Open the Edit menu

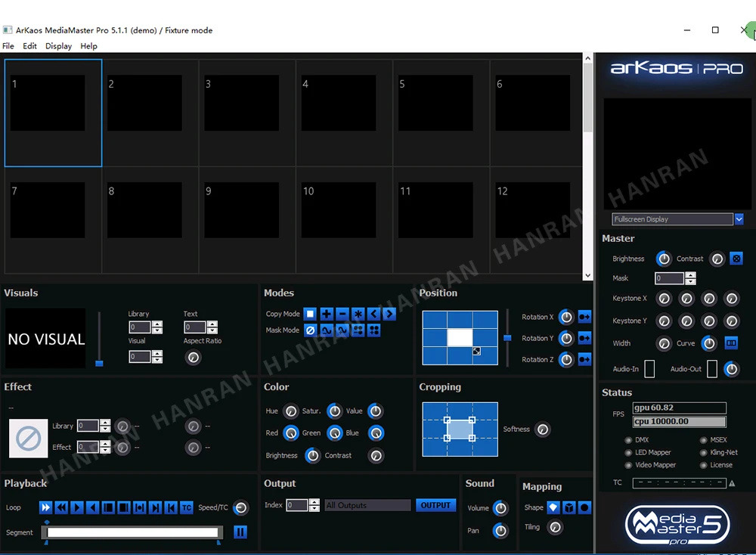[x=30, y=46]
